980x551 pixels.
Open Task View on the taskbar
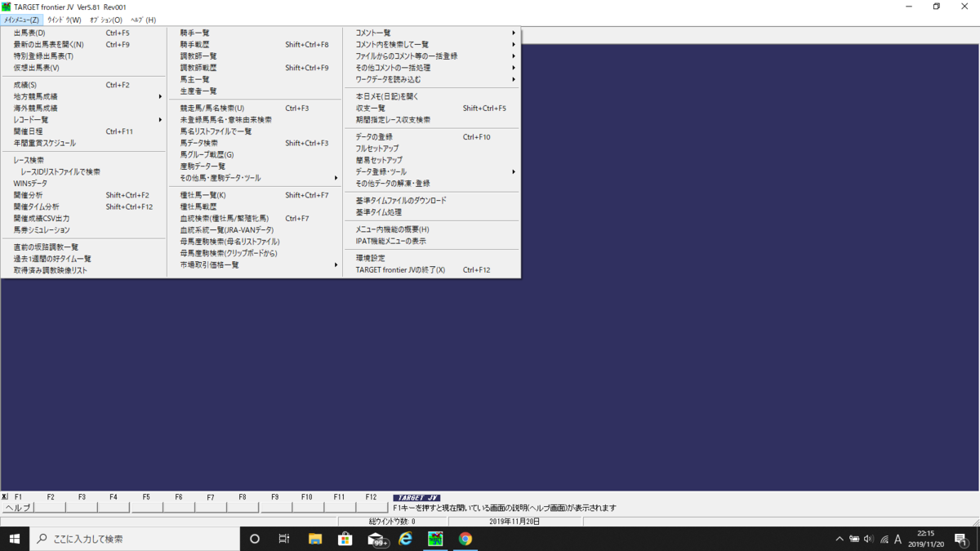284,539
